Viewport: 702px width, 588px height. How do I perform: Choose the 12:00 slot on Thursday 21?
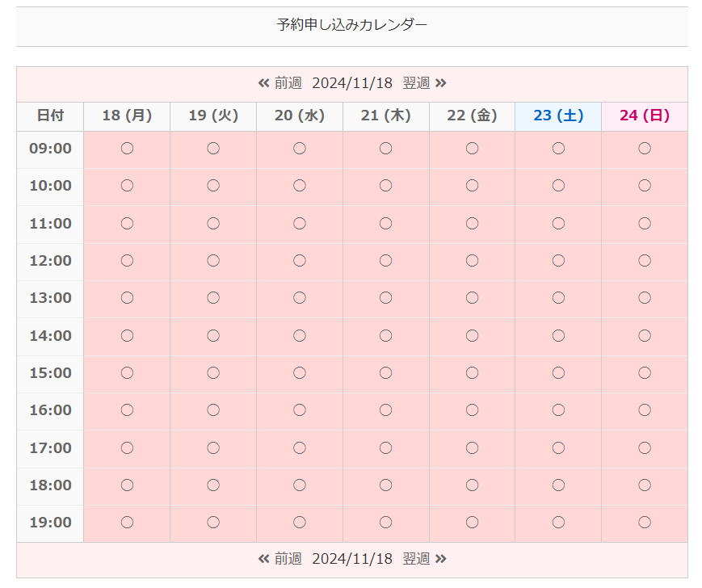coord(386,261)
